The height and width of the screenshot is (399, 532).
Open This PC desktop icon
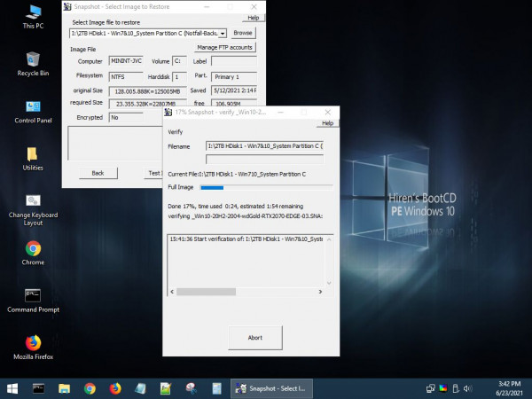coord(34,17)
